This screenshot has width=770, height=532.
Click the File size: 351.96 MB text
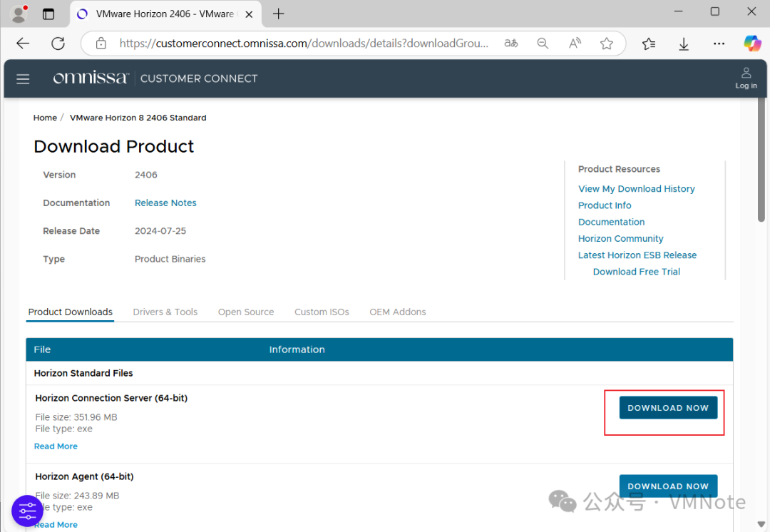76,417
